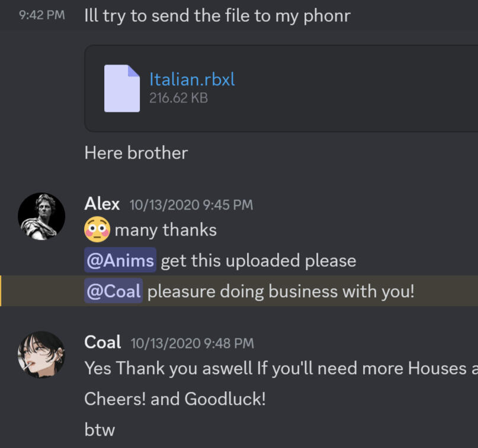
Task: Click the Alex username
Action: (x=102, y=204)
